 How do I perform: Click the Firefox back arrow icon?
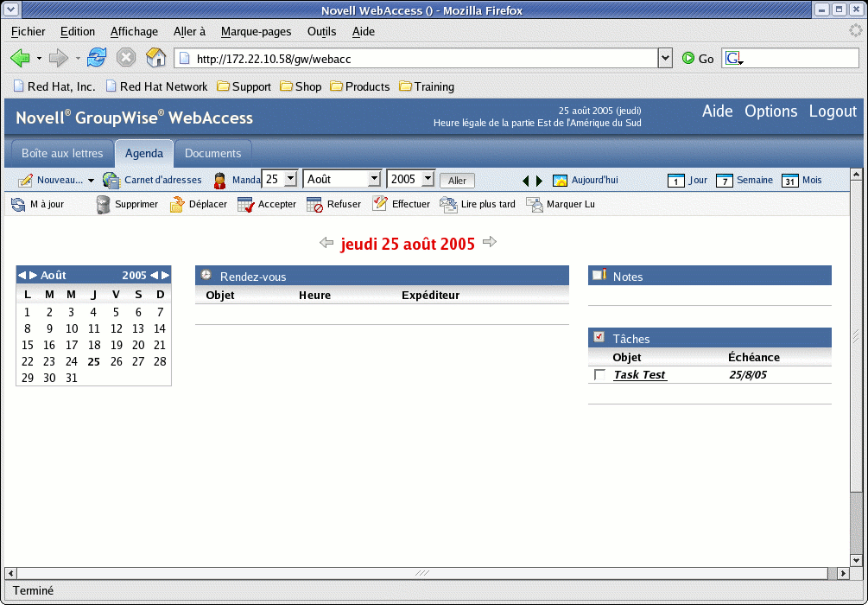coord(20,58)
